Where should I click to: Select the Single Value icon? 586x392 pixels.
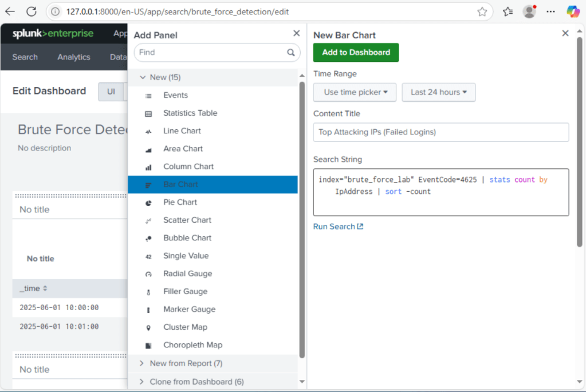point(149,256)
